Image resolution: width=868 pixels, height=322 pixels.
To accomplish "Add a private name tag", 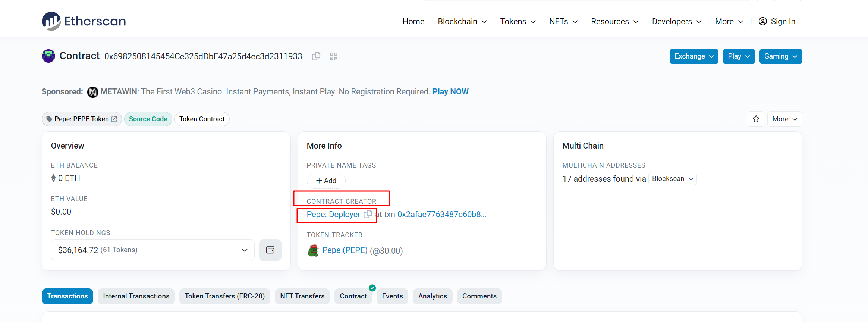I will coord(326,181).
